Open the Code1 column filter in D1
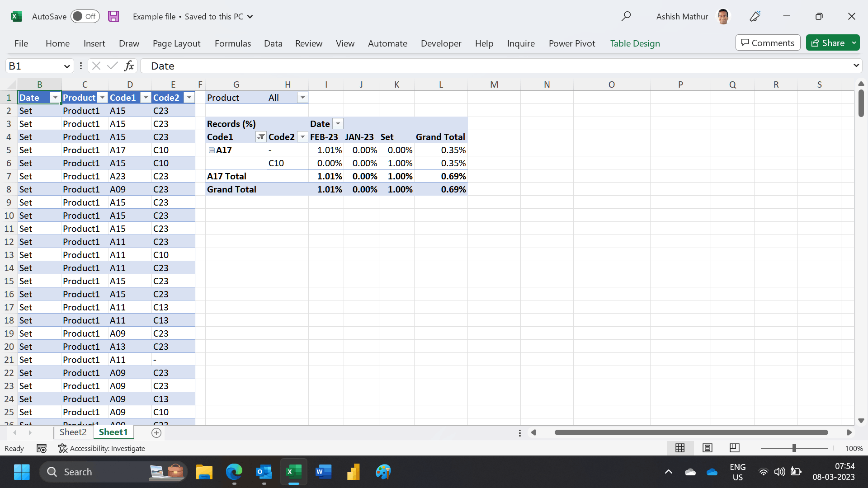Viewport: 868px width, 488px height. [x=146, y=98]
